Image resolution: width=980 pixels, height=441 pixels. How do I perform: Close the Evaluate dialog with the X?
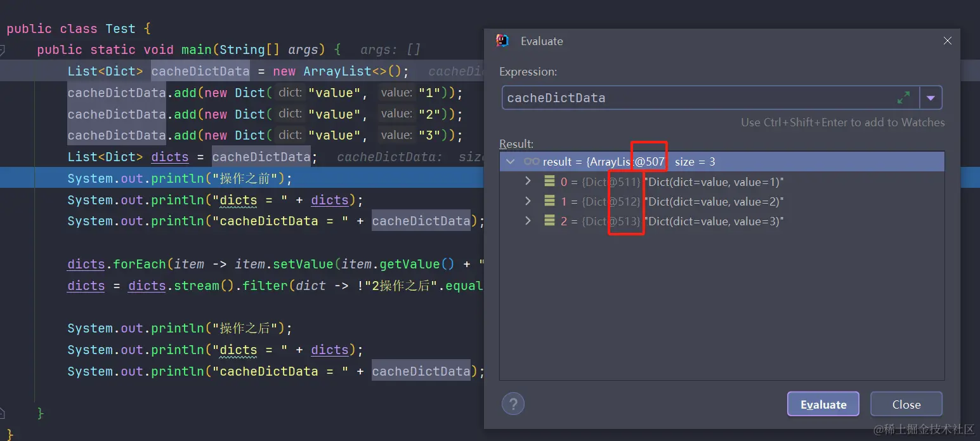coord(947,41)
